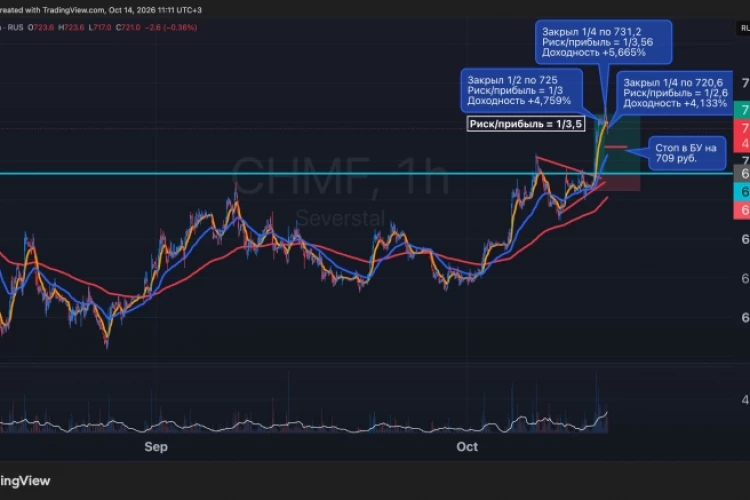Click the 'Риск/прибыль = 1/3,56' line

[x=597, y=42]
